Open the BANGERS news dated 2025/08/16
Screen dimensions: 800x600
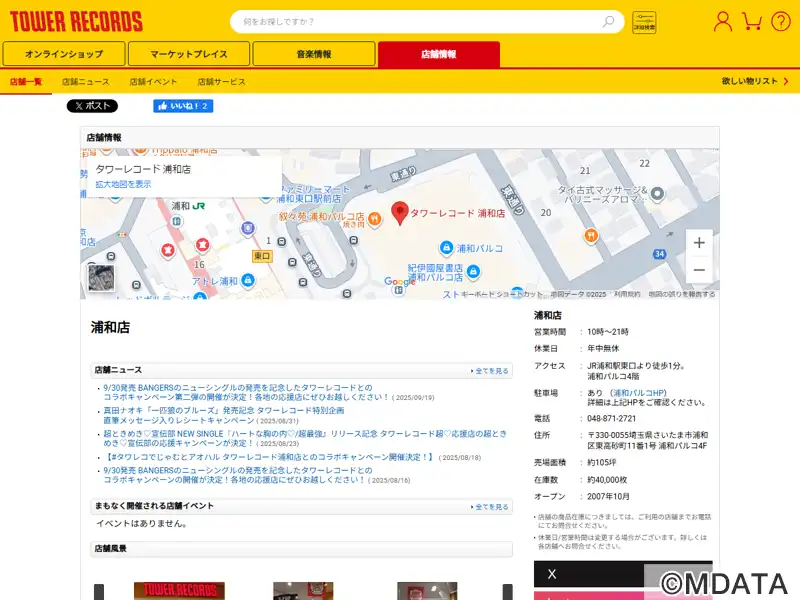coord(238,475)
